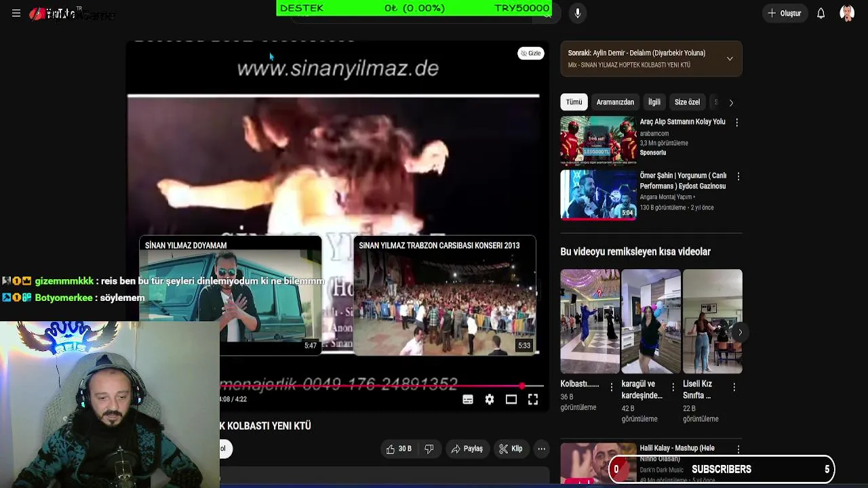The width and height of the screenshot is (868, 488).
Task: Open the Araç Alıp Satmanın Kolay Yolu thumbnail
Action: [598, 140]
